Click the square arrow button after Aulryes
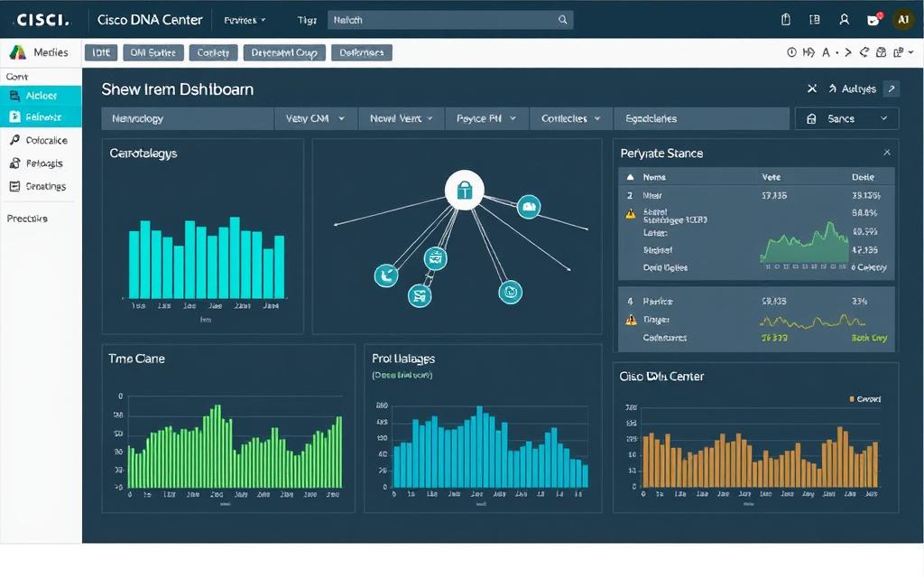 point(892,89)
